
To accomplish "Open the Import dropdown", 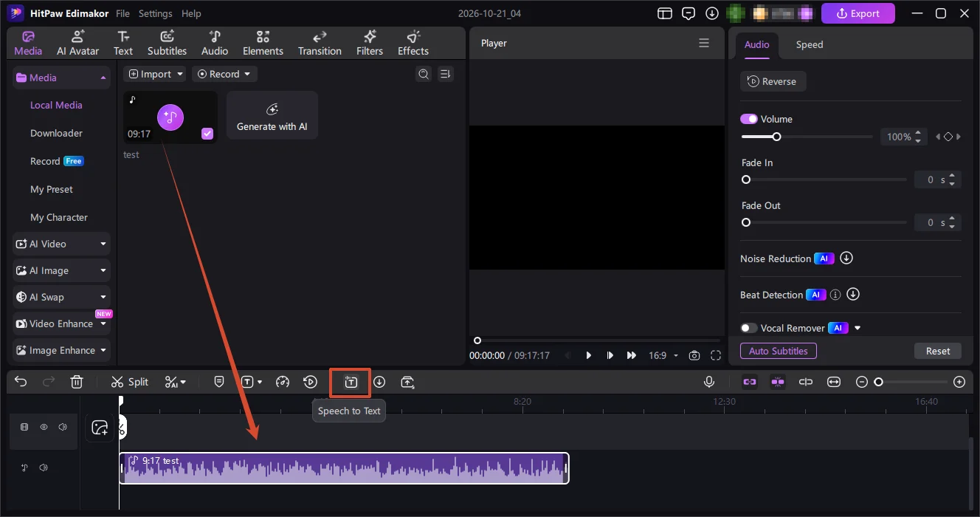I will 155,74.
